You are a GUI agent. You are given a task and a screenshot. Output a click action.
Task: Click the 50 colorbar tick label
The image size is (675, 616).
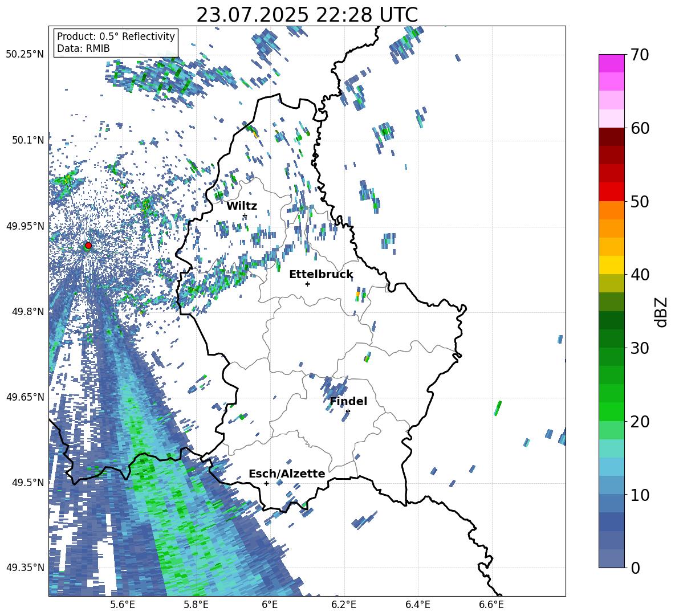pos(640,202)
